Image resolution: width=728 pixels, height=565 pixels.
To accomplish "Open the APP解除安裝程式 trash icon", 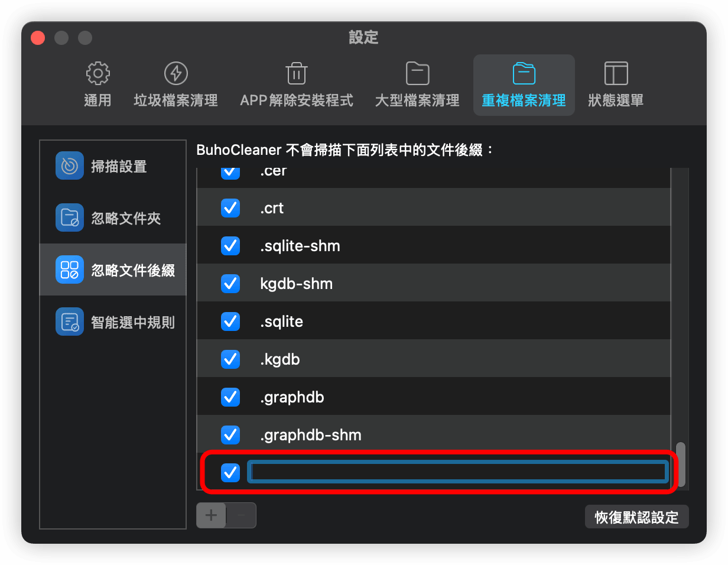I will (296, 73).
